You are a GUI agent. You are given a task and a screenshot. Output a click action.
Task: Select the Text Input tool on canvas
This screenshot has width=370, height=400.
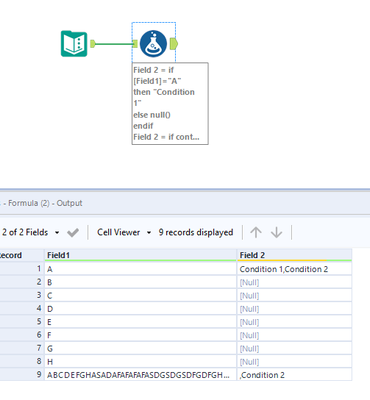[x=74, y=44]
